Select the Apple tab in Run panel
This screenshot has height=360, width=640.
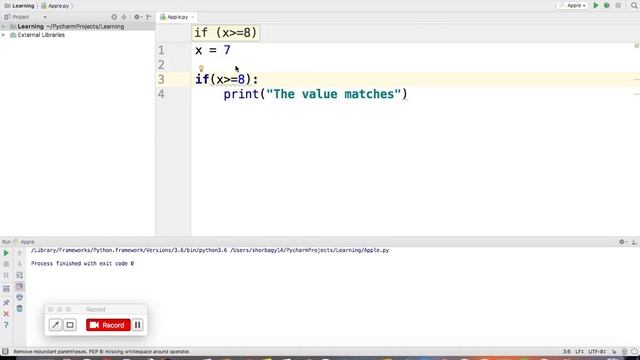coord(24,242)
